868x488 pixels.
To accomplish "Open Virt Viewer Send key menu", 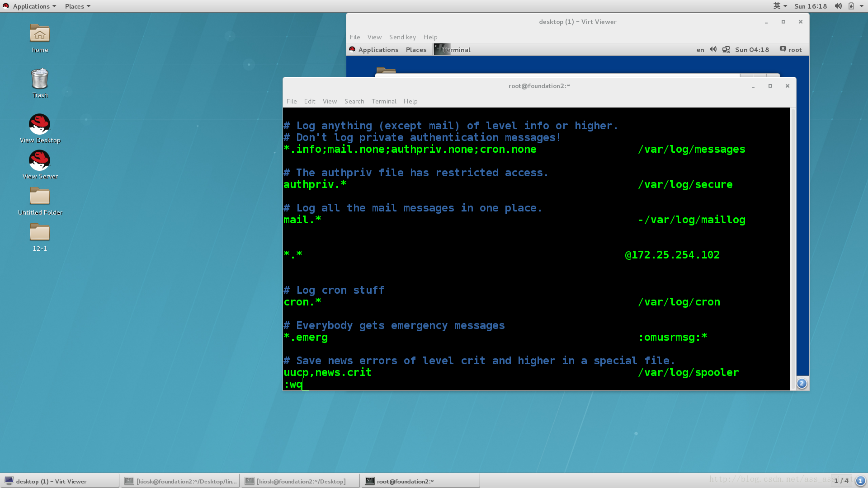I will click(x=402, y=37).
